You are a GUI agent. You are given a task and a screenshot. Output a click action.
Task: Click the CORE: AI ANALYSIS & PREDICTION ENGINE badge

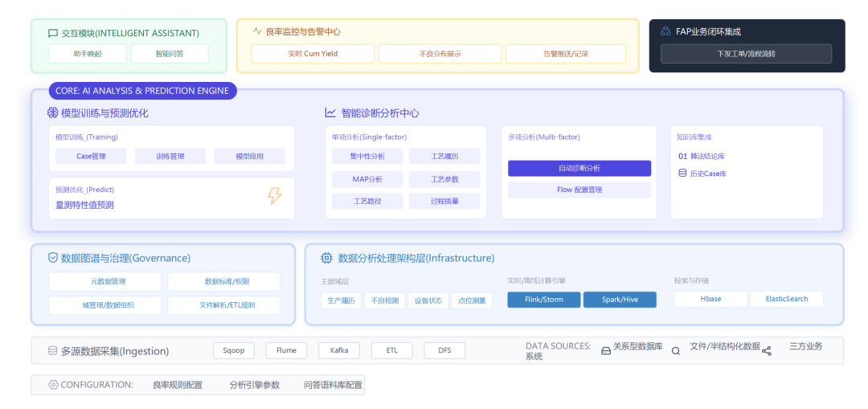pyautogui.click(x=142, y=91)
